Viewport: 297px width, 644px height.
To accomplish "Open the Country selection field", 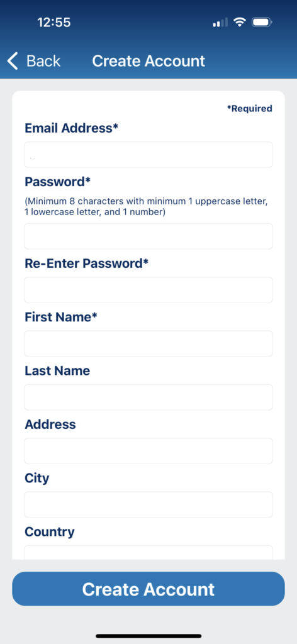I will (148, 552).
